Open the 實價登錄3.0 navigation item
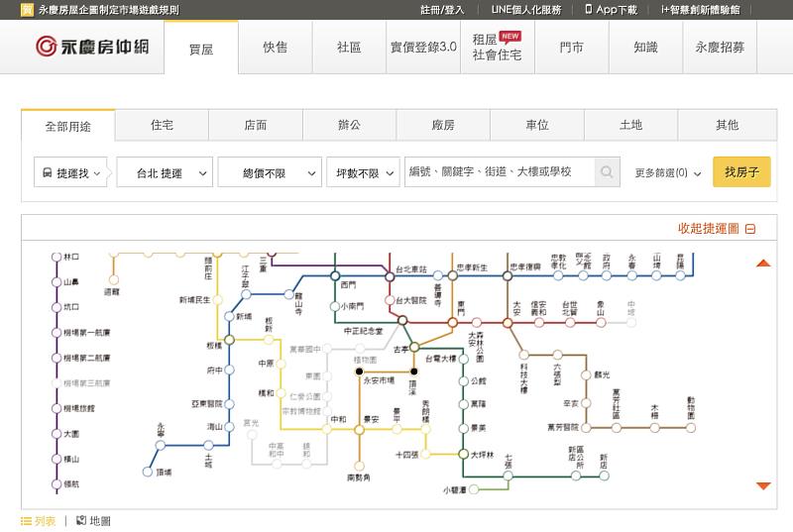Viewport: 793px width, 532px height. pos(423,47)
